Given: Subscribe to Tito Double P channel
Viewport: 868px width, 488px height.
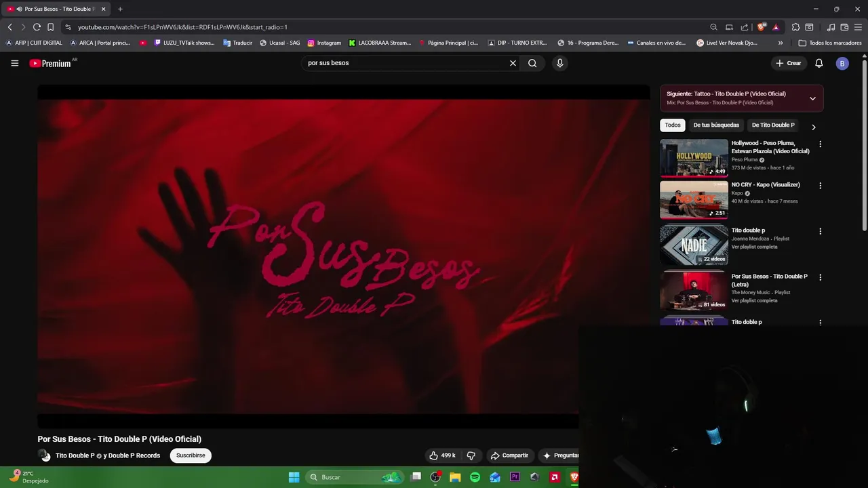Looking at the screenshot, I should [191, 455].
